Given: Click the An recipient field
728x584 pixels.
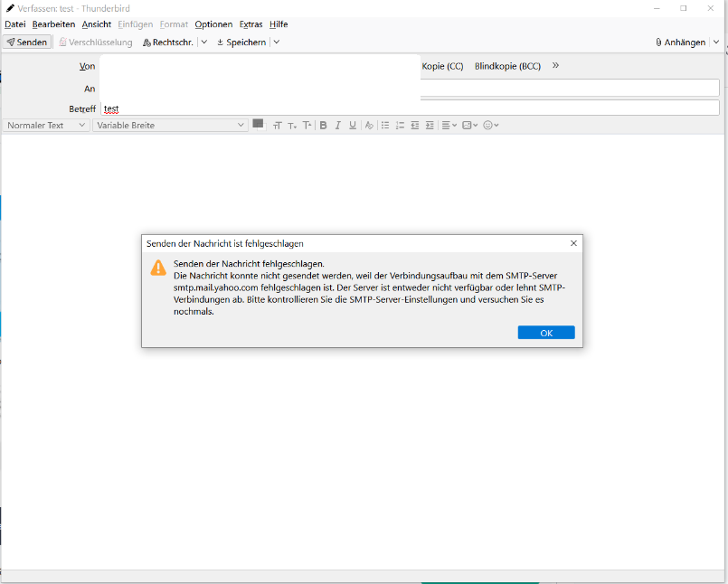Looking at the screenshot, I should (x=410, y=89).
